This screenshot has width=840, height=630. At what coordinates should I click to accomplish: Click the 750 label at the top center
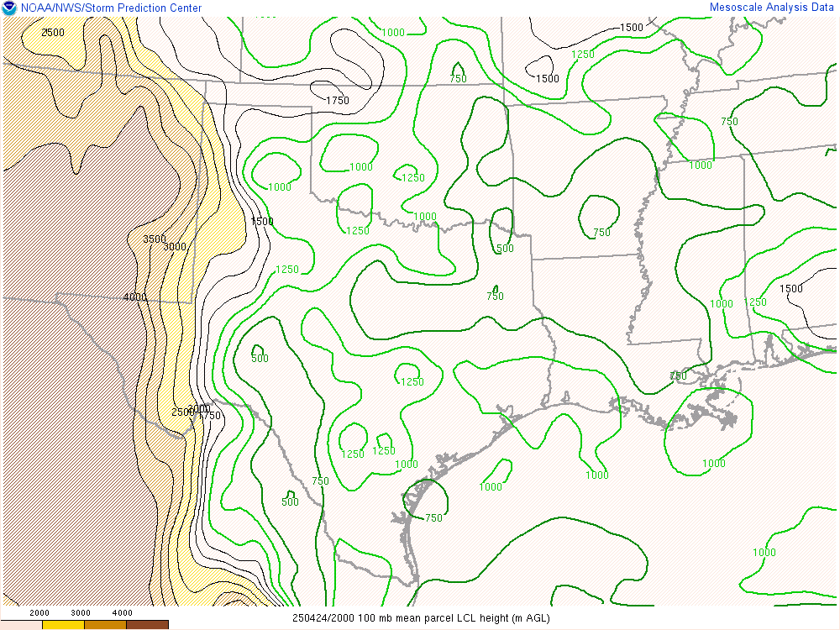[x=458, y=79]
